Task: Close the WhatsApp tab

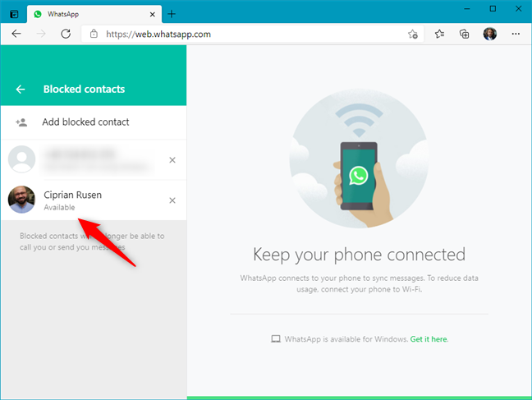Action: (x=153, y=14)
